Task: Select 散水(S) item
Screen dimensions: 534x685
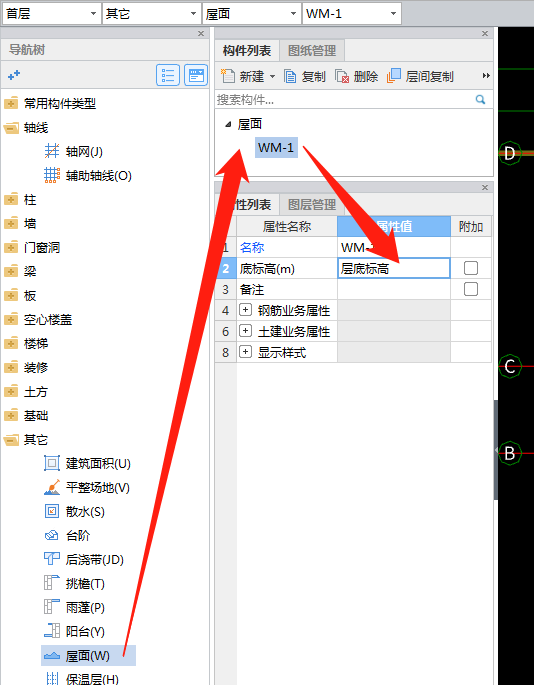Action: tap(74, 512)
